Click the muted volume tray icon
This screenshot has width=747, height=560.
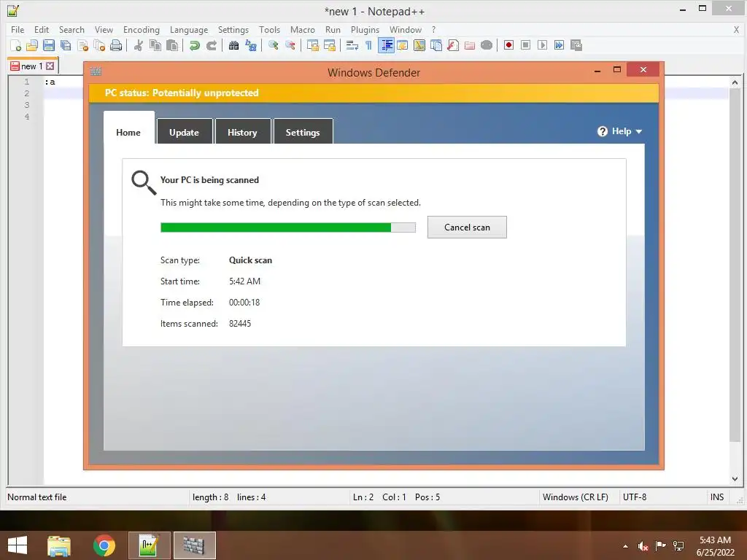click(x=643, y=545)
